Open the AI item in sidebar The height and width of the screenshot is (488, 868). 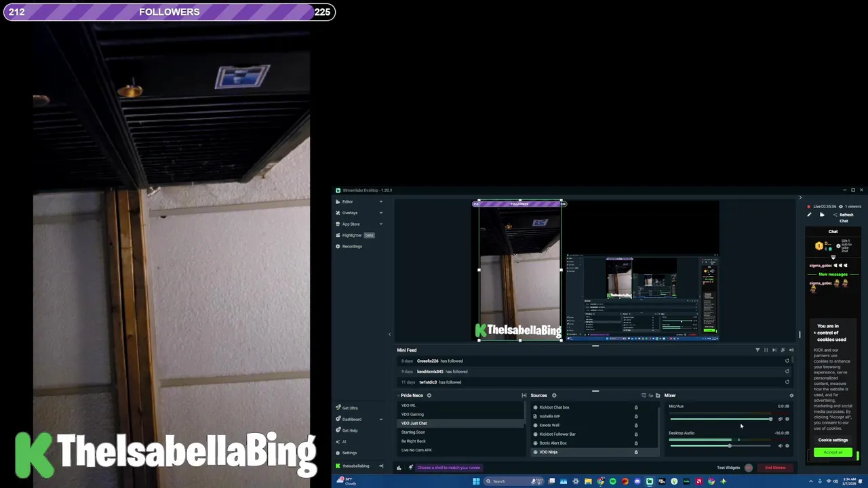[344, 441]
